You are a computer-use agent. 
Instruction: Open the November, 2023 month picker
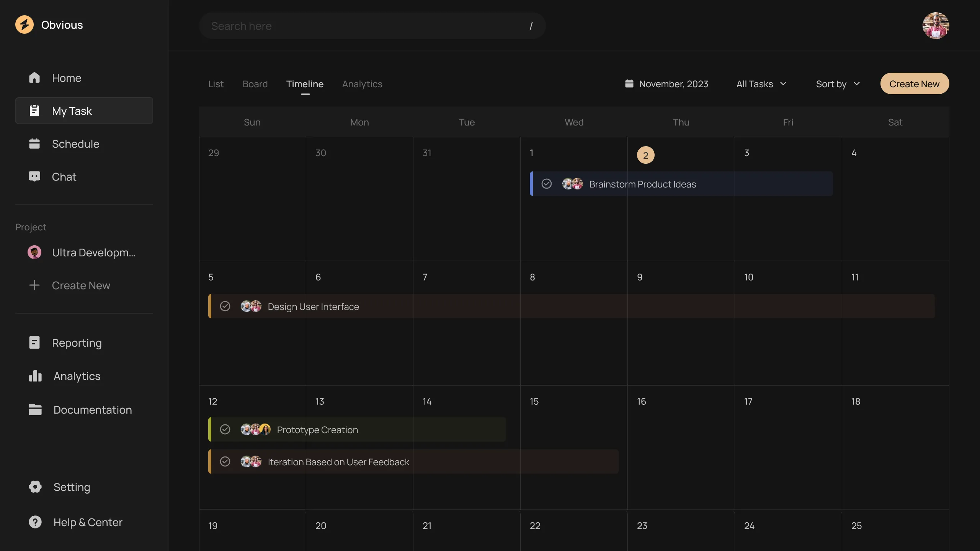[666, 84]
